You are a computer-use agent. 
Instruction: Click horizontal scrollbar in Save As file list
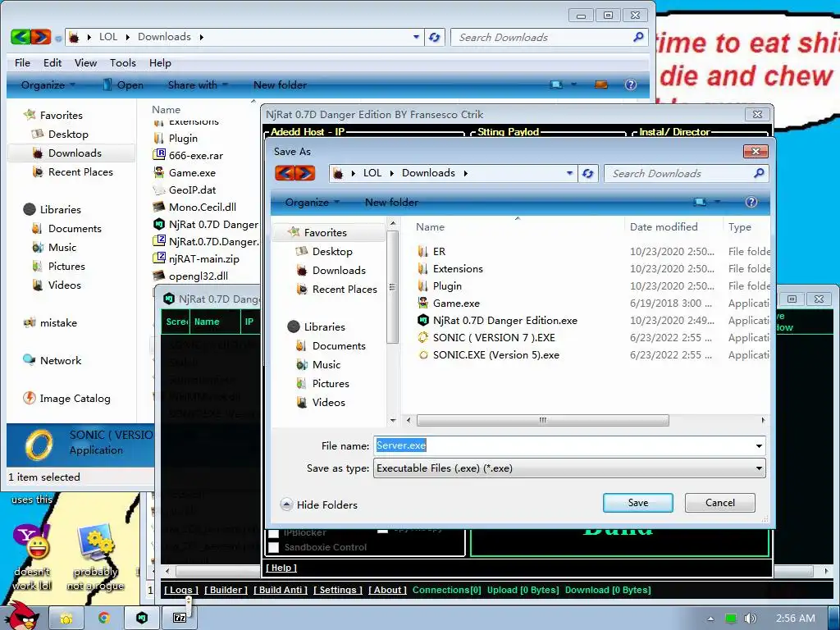coord(542,420)
